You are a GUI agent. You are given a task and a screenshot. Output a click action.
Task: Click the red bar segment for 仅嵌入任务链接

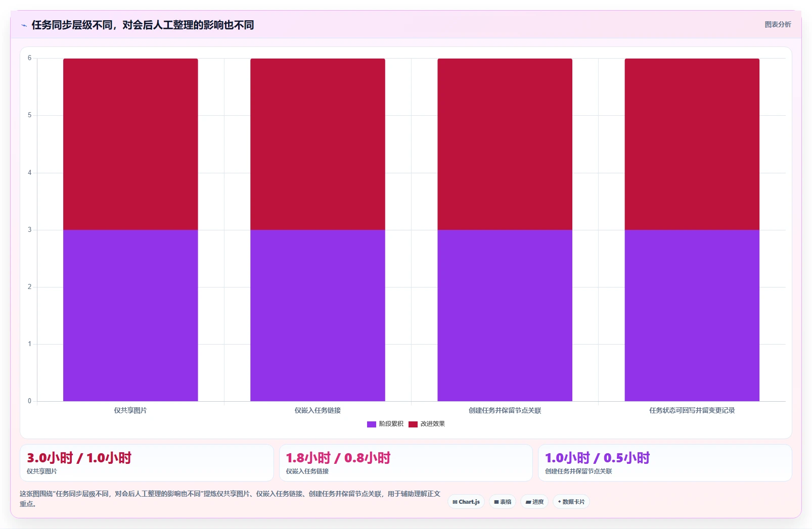click(318, 144)
